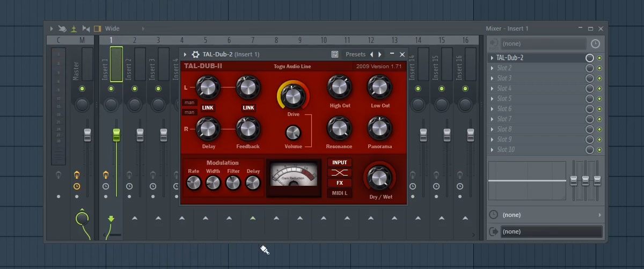The height and width of the screenshot is (269, 644).
Task: Open Slot 2 menu arrow
Action: click(x=492, y=68)
